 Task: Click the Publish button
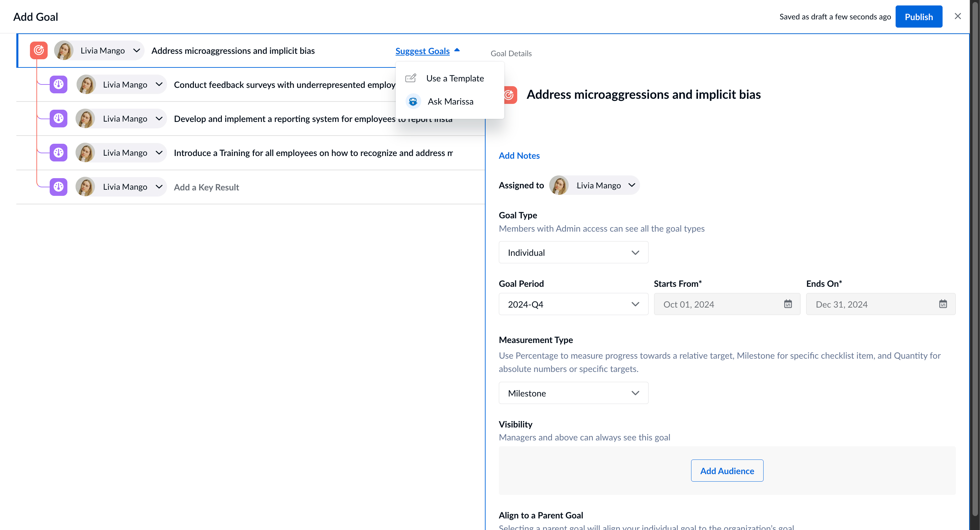(x=918, y=16)
